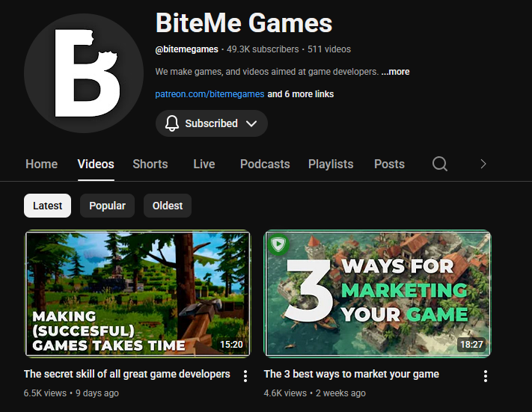The image size is (532, 412).
Task: Click the 15:20 duration badge
Action: 231,345
